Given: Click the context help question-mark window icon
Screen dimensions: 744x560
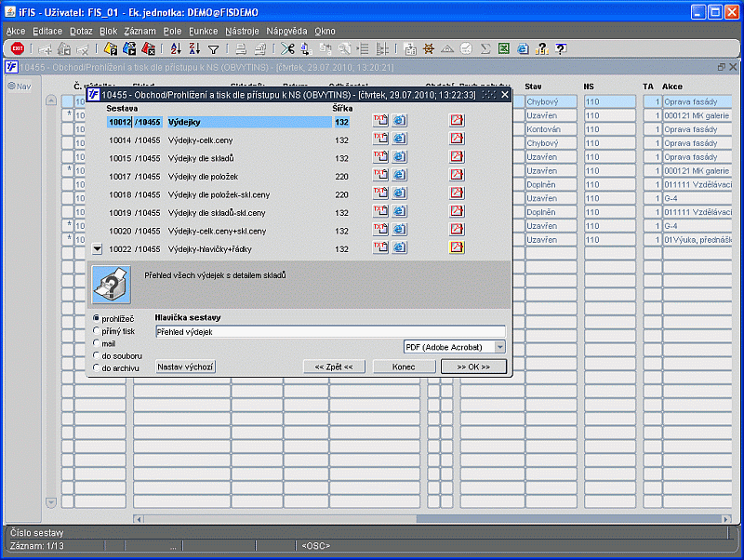Looking at the screenshot, I should tap(561, 48).
